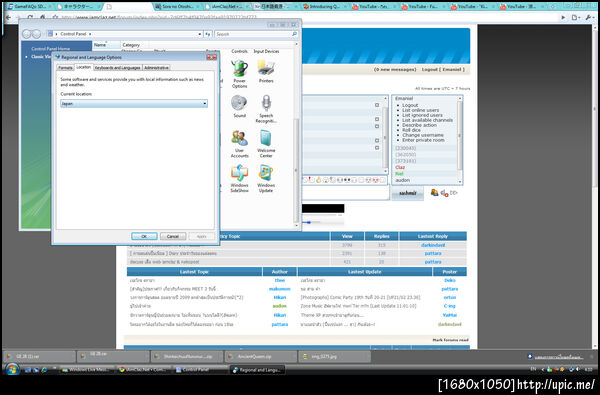Click the chat message input box
This screenshot has height=395, width=600.
(x=346, y=193)
